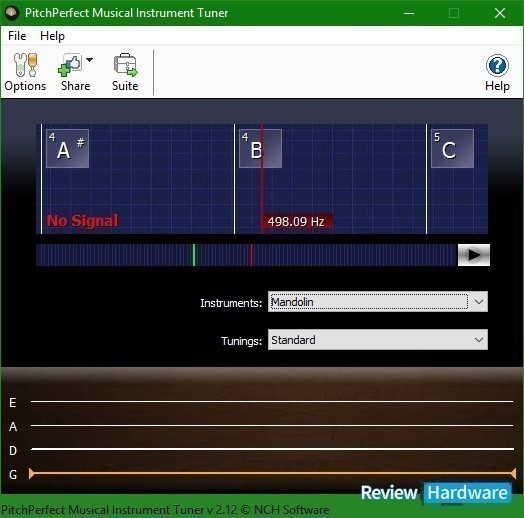Click the highlighted G string
Screen dimensions: 524x518
click(x=272, y=473)
